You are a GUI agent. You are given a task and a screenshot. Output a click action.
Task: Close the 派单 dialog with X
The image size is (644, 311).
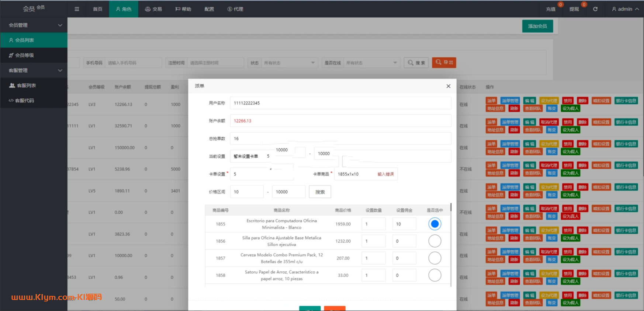pos(448,86)
